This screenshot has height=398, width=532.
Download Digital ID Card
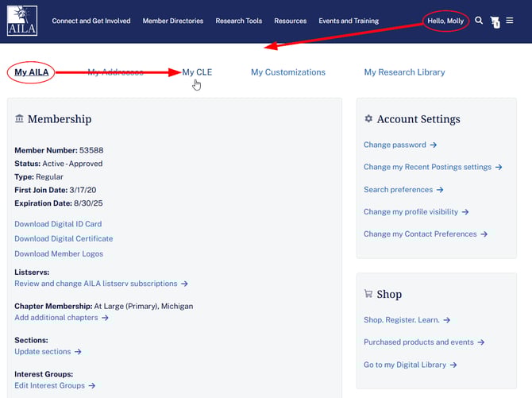tap(58, 224)
